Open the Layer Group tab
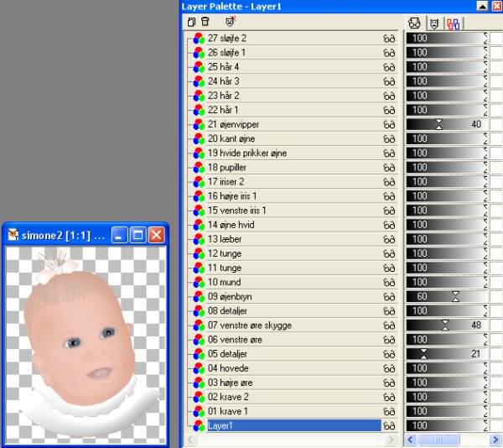This screenshot has height=448, width=503. pyautogui.click(x=454, y=23)
